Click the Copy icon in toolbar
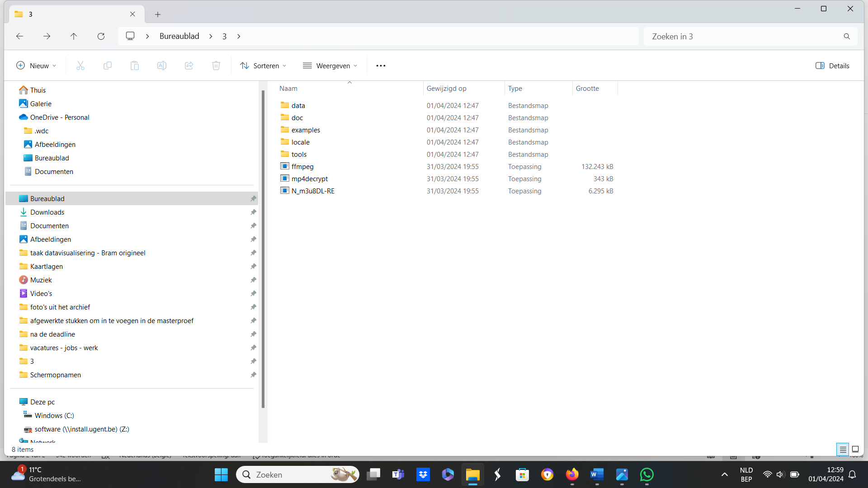868x488 pixels. [x=108, y=66]
